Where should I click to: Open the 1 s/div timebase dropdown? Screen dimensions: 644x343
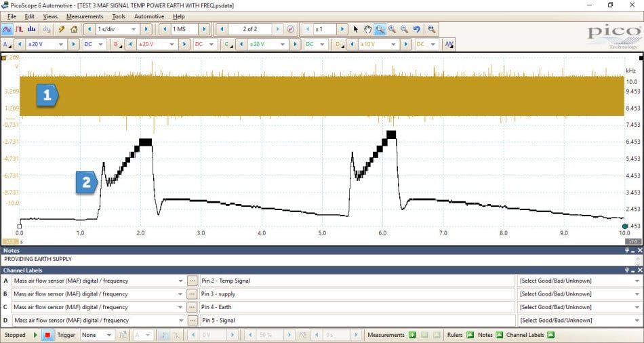pos(133,29)
